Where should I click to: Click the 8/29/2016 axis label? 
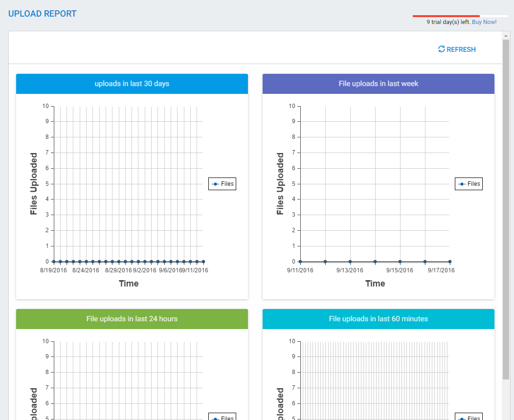pos(118,270)
